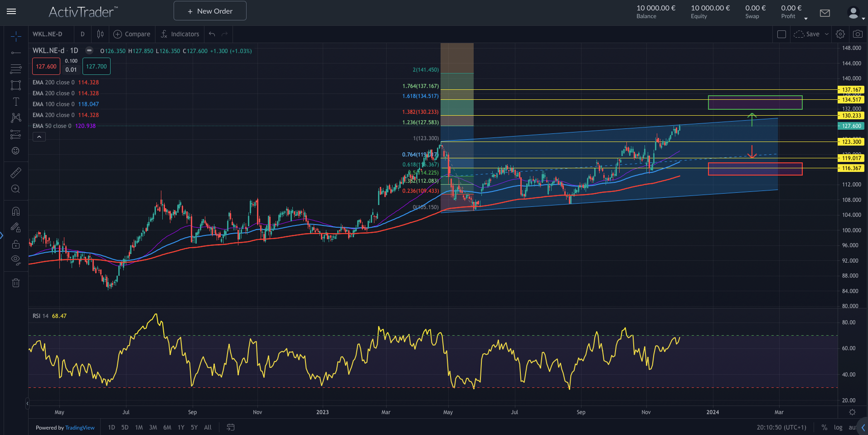Open the candlestick chart style selector
The image size is (868, 435).
[100, 34]
